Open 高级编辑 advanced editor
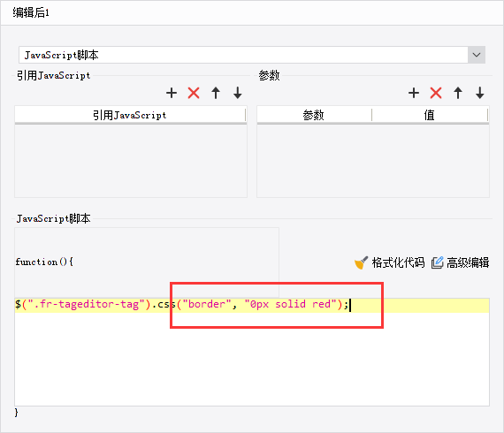 [461, 262]
